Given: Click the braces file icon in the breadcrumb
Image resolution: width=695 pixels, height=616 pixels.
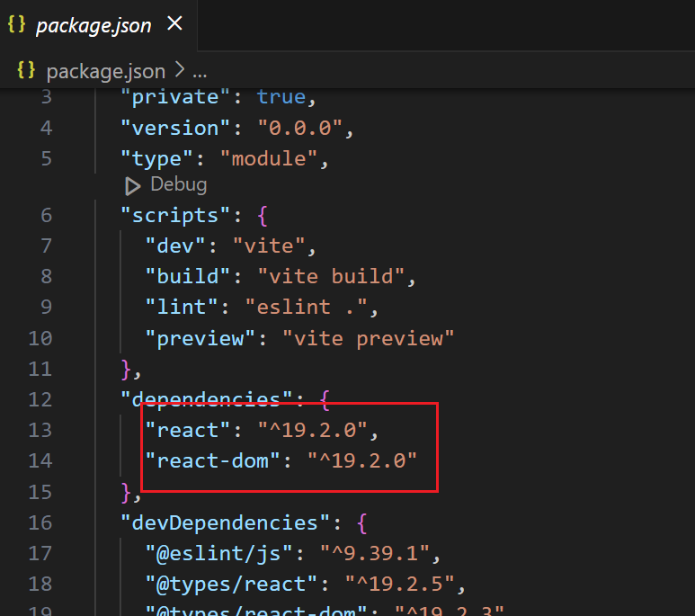Looking at the screenshot, I should point(27,70).
